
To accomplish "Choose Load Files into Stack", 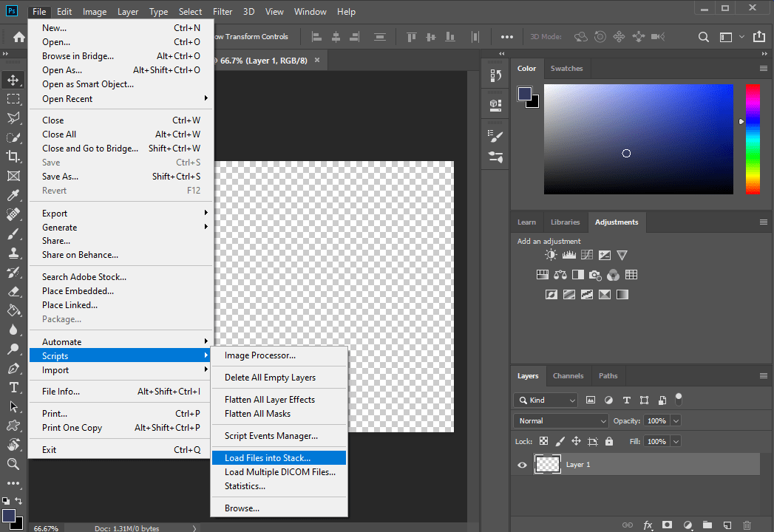I will pos(268,458).
